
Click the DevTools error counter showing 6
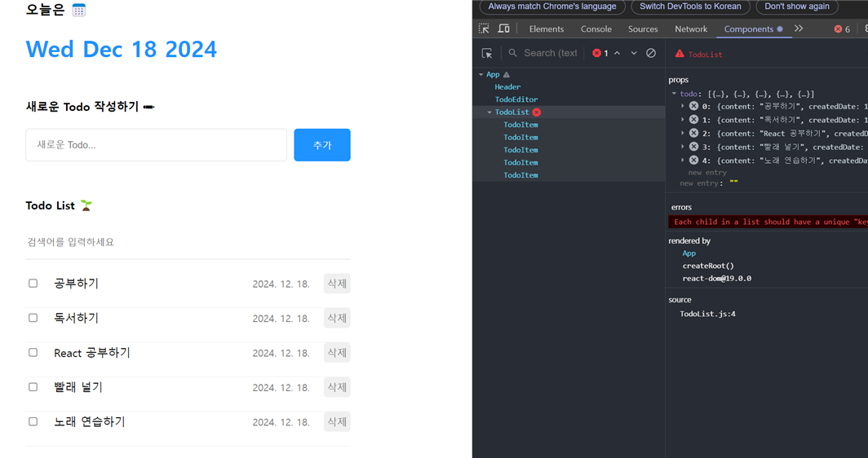(842, 29)
